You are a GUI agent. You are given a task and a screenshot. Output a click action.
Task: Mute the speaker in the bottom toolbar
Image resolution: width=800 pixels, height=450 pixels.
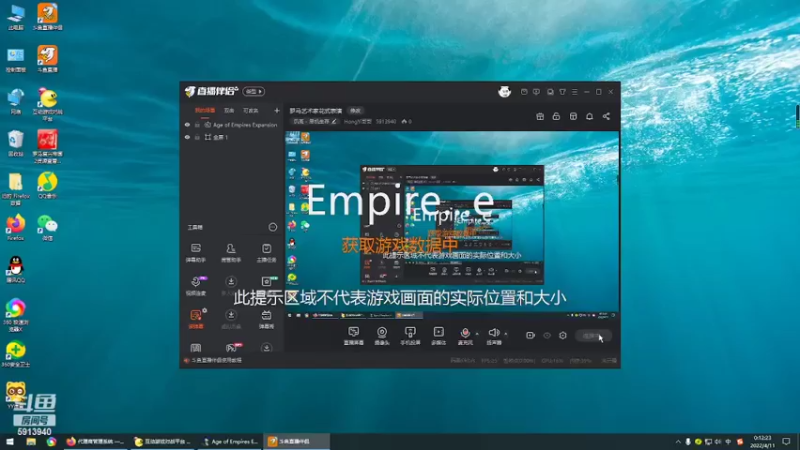point(493,336)
